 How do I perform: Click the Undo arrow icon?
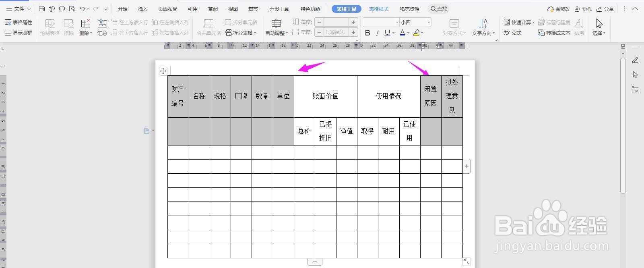point(82,8)
